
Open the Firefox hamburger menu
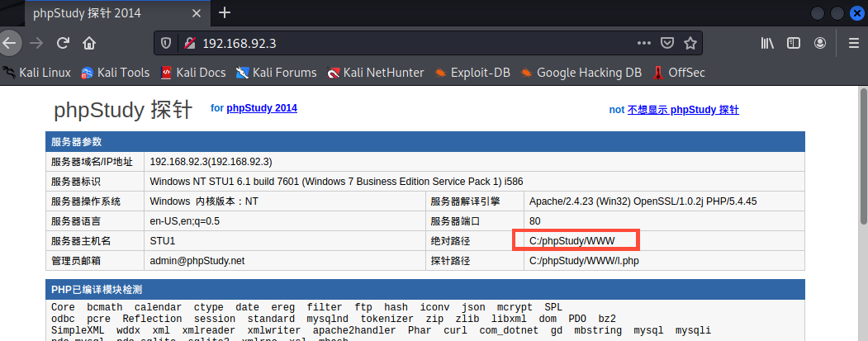pos(854,43)
